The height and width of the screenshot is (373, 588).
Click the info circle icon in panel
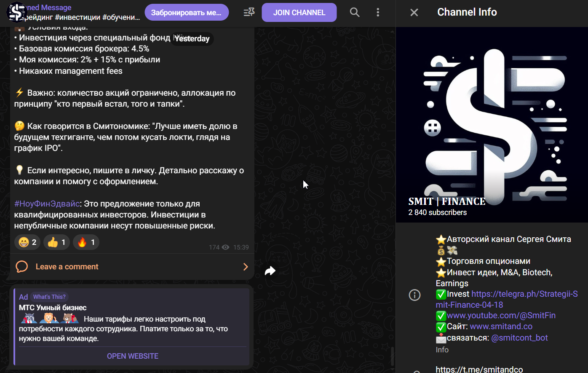[x=414, y=295]
